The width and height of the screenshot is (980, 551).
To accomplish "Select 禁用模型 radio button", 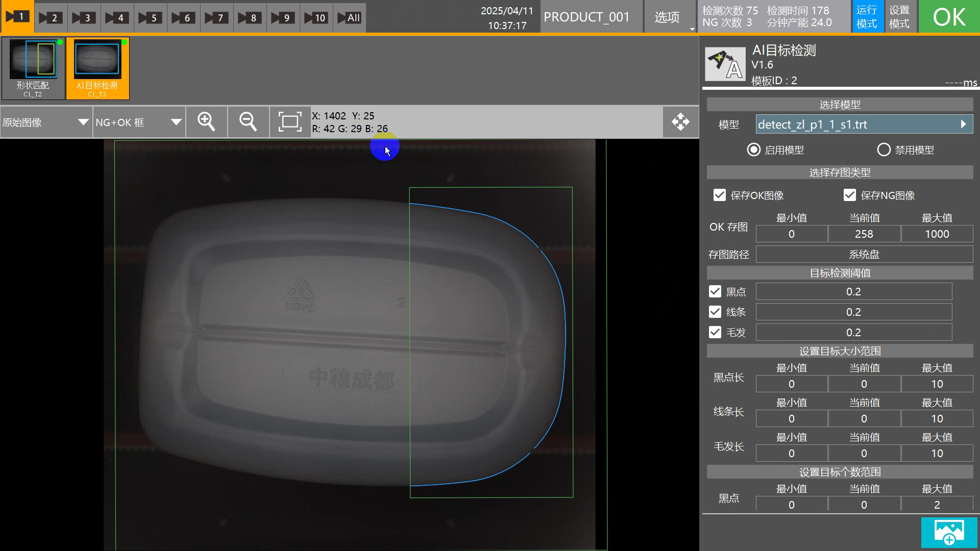I will tap(884, 149).
